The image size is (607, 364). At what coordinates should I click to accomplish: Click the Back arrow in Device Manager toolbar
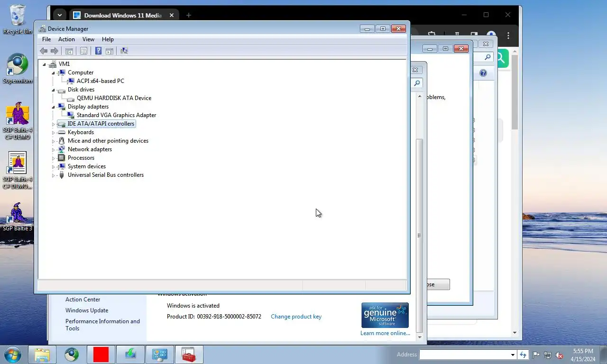coord(44,51)
